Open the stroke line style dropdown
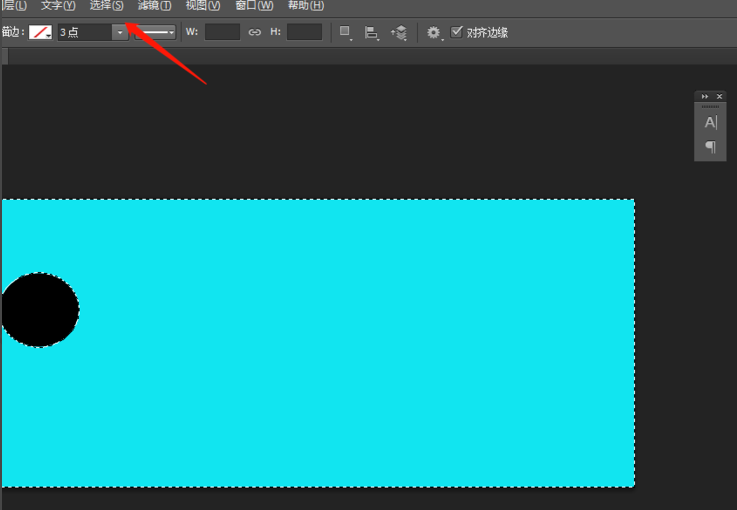 pos(156,32)
